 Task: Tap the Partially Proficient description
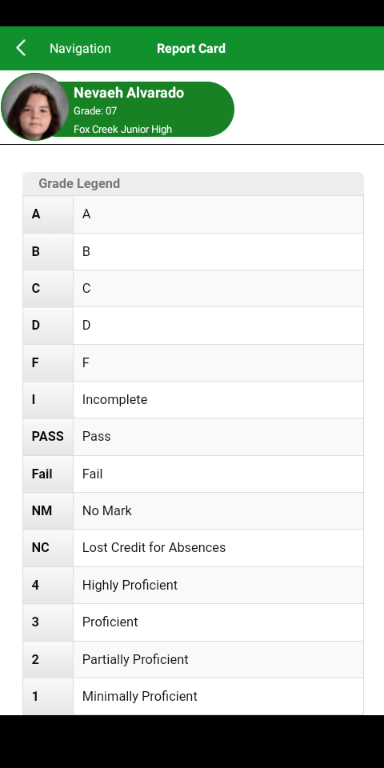135,659
